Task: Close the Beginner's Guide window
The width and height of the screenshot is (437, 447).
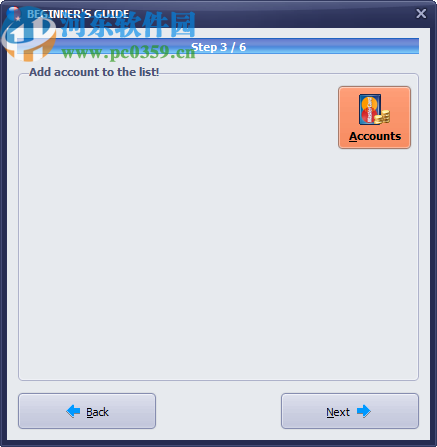Action: point(421,14)
